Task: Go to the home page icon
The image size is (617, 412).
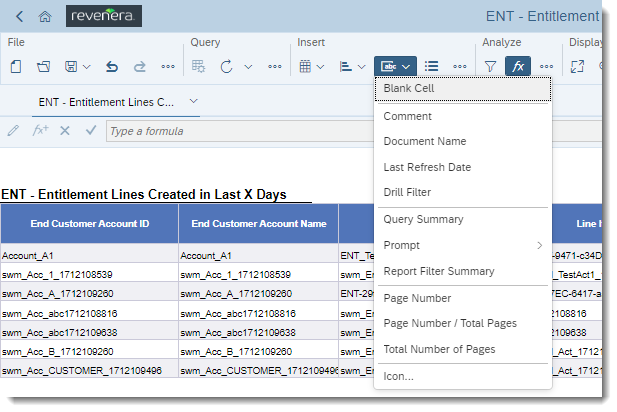Action: 44,16
